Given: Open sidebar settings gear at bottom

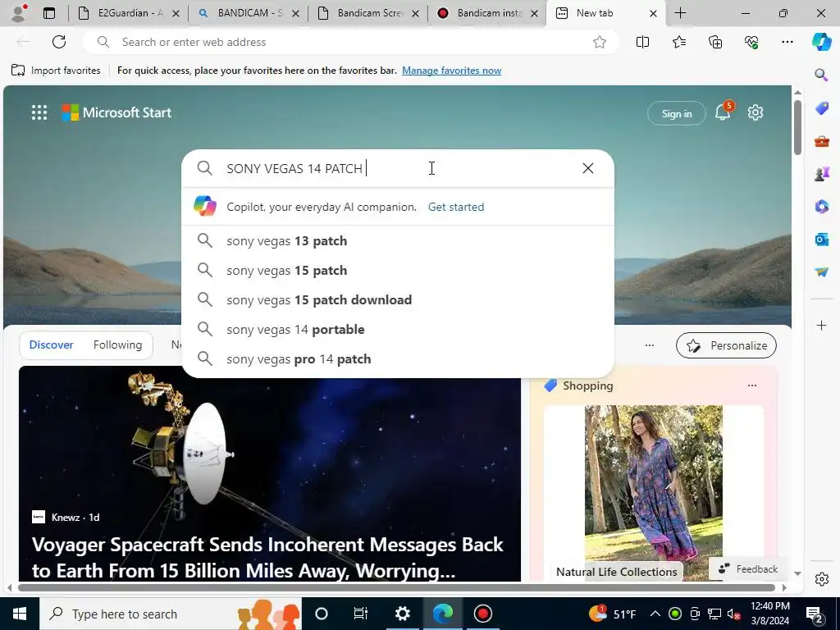Looking at the screenshot, I should (821, 579).
